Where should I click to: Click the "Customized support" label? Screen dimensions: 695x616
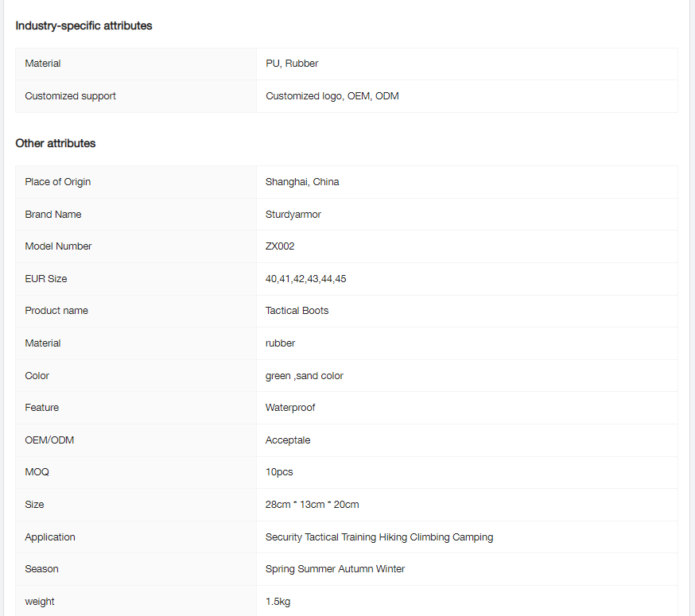pyautogui.click(x=70, y=96)
